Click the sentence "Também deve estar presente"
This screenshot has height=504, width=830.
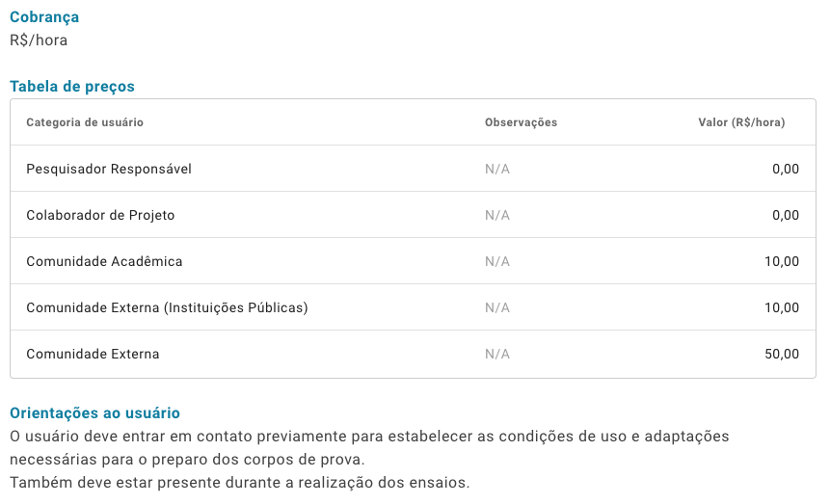(x=240, y=483)
